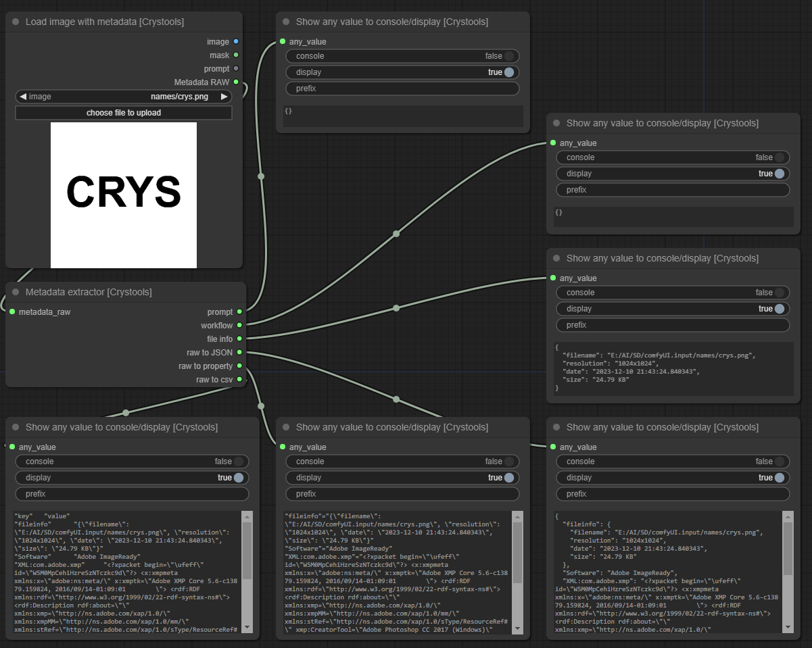Click the right arrow on the image selector

(x=224, y=97)
